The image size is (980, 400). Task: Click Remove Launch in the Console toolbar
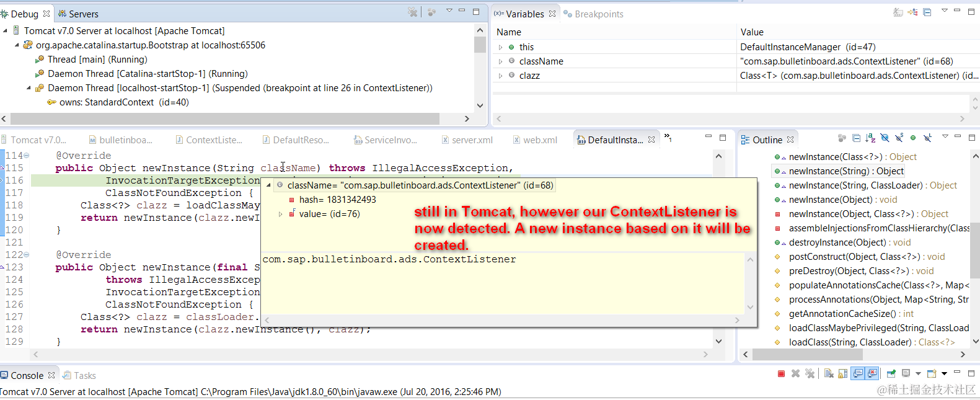[x=796, y=373]
